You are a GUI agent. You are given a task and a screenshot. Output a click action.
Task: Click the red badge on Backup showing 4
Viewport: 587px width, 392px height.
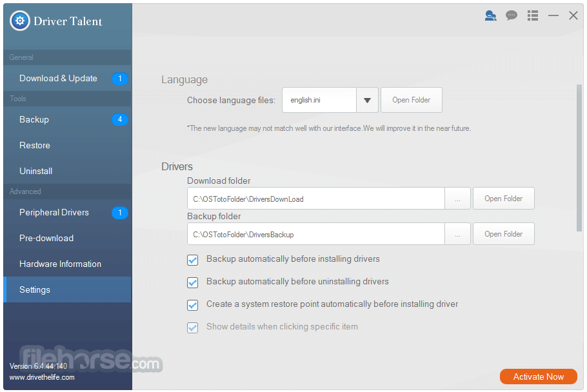[x=120, y=119]
